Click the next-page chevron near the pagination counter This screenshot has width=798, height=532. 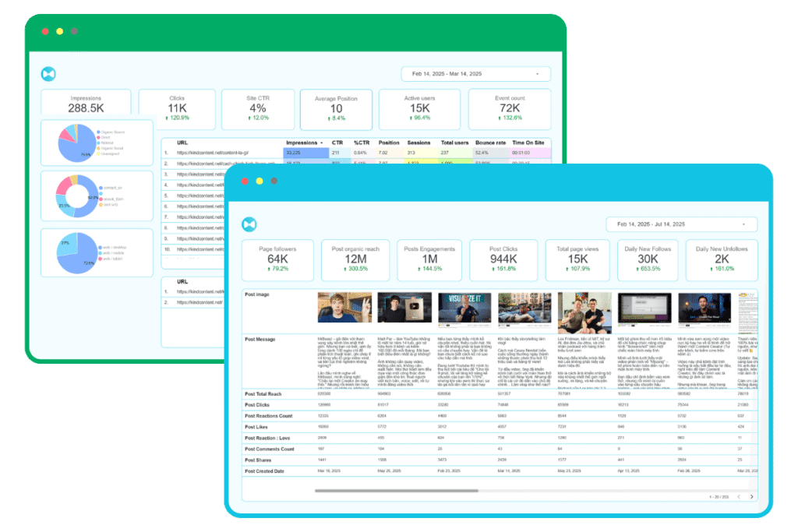752,496
